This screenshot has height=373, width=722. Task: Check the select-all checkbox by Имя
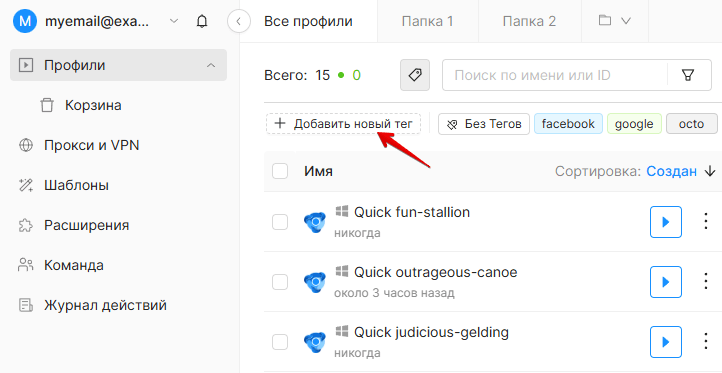[280, 171]
